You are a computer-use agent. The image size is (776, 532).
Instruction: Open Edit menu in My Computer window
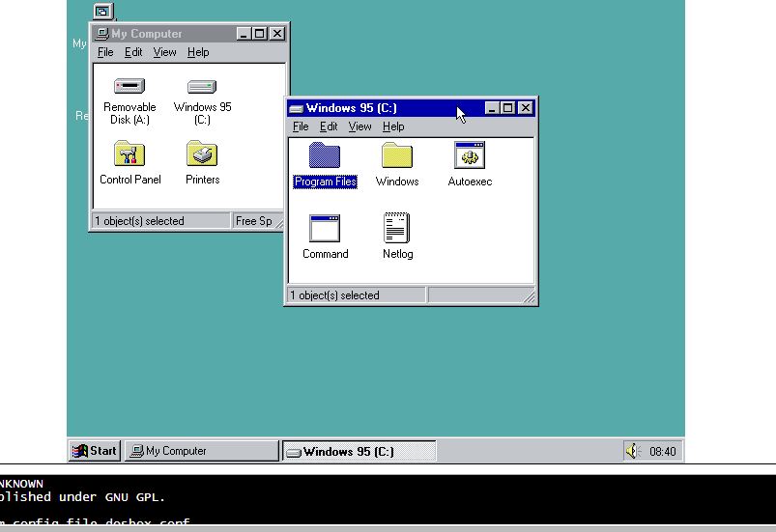tap(133, 52)
